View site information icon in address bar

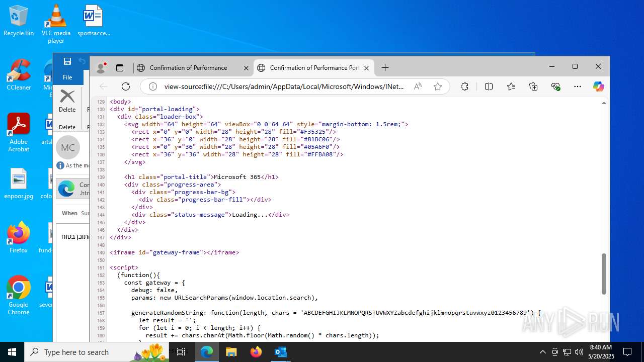(152, 86)
